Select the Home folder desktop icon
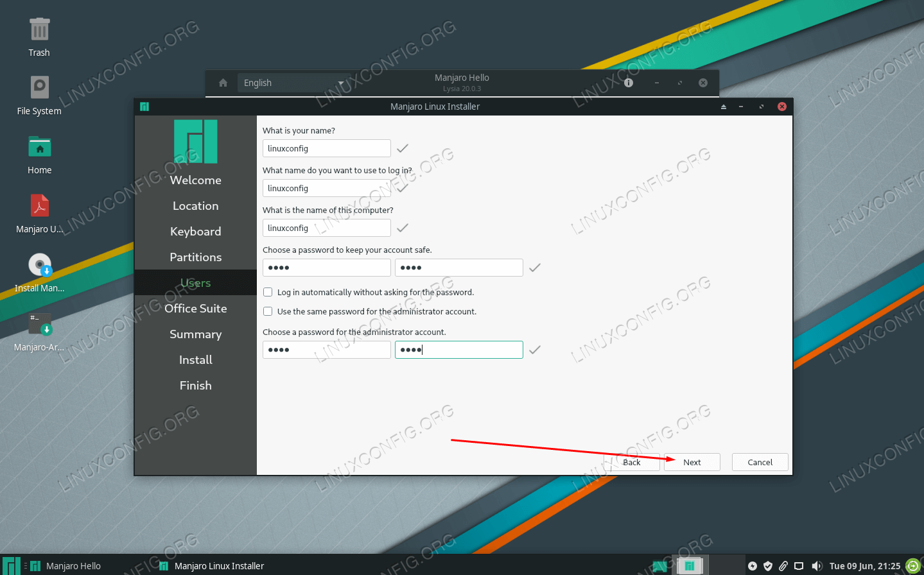 coord(39,155)
